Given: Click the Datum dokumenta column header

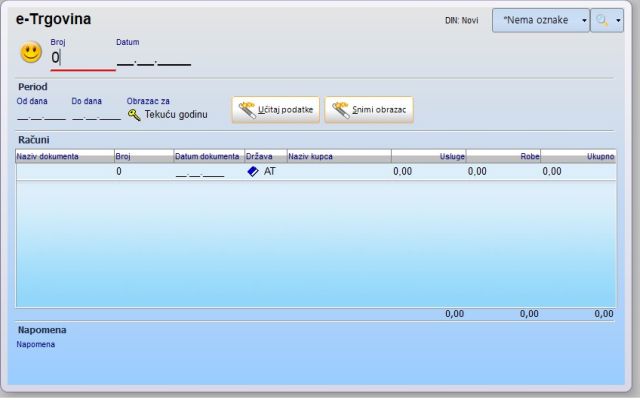Looking at the screenshot, I should coord(208,156).
